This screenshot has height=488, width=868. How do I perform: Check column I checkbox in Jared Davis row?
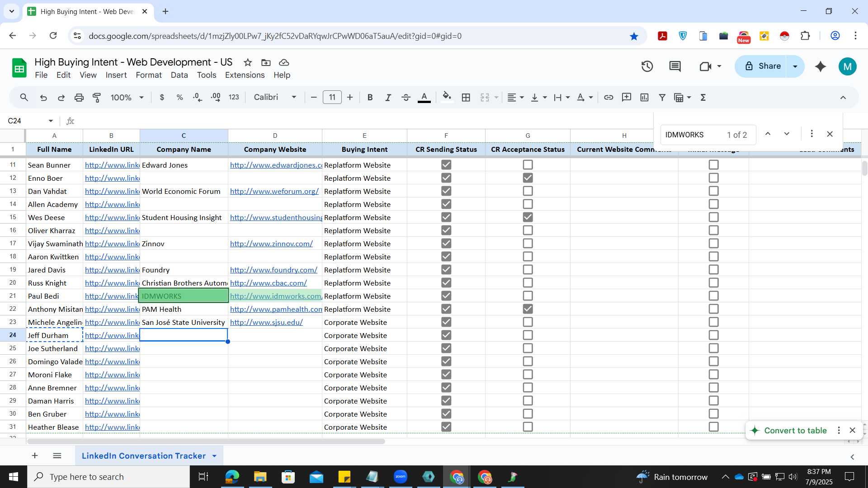point(713,270)
